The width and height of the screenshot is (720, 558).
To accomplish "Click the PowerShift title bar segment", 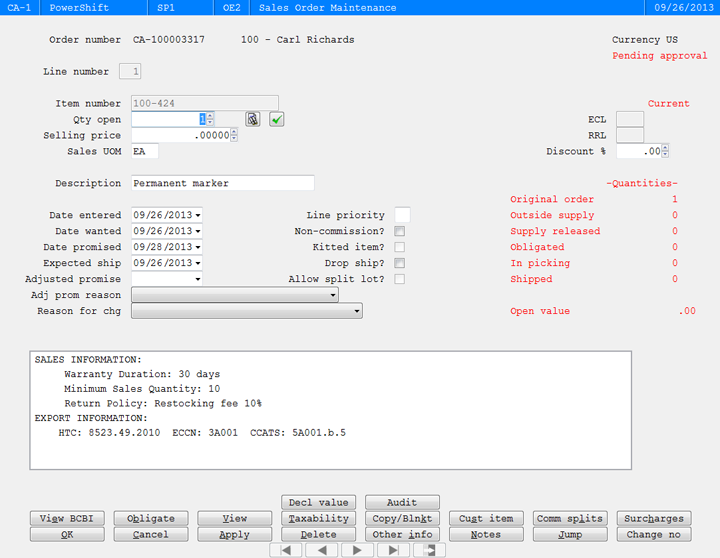I will (x=94, y=8).
